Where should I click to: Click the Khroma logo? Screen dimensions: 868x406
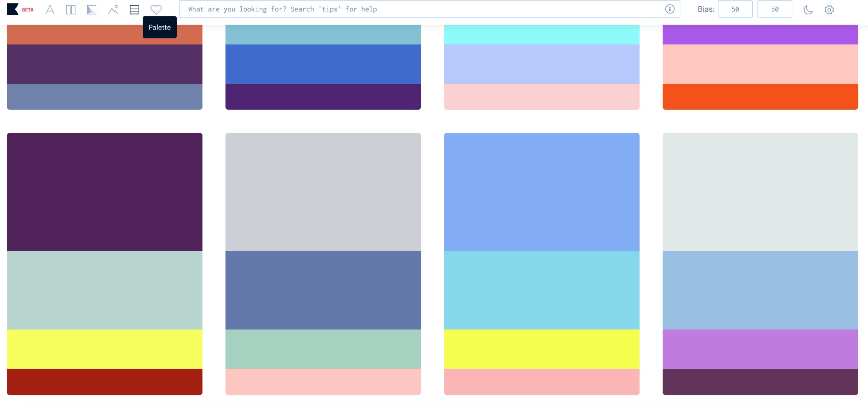(x=14, y=9)
